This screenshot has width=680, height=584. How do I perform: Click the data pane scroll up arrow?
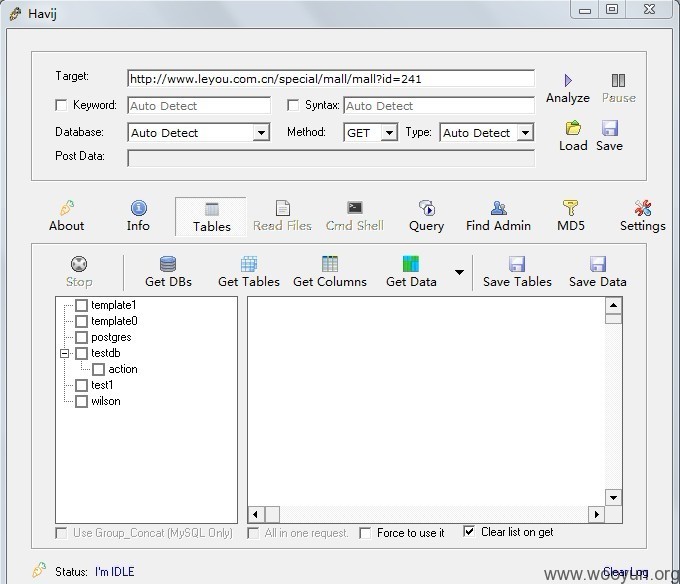(613, 305)
